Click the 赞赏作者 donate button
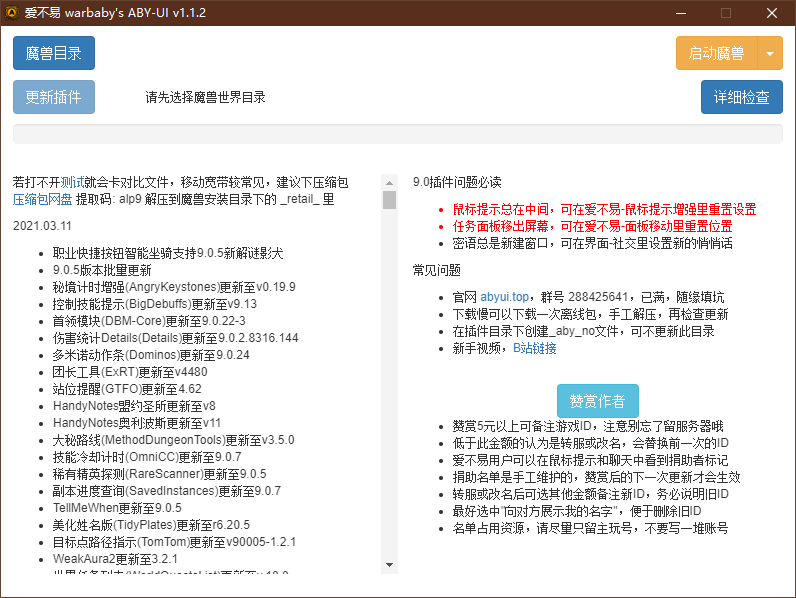Image resolution: width=796 pixels, height=598 pixels. coord(597,401)
